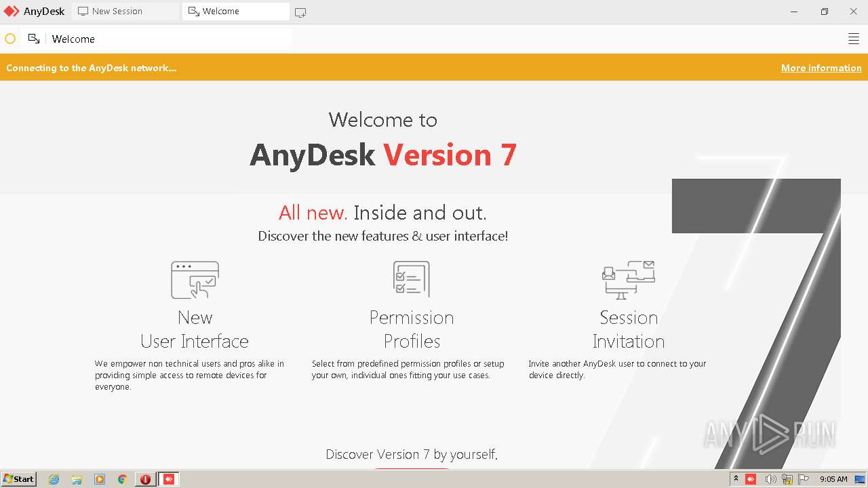The image size is (868, 488).
Task: Show hidden tray icons arrow
Action: click(x=736, y=479)
